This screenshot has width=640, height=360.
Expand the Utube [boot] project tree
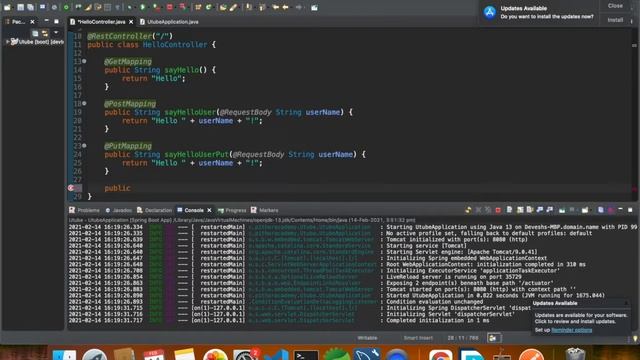coord(7,42)
